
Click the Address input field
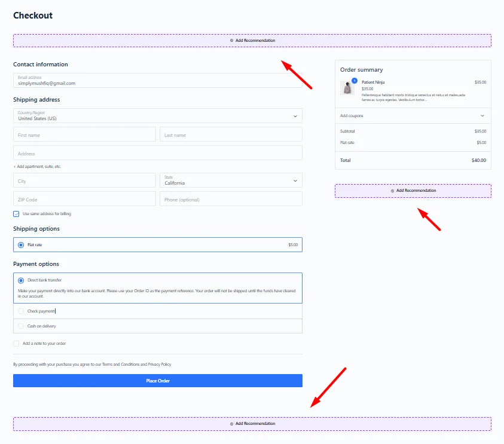(157, 153)
